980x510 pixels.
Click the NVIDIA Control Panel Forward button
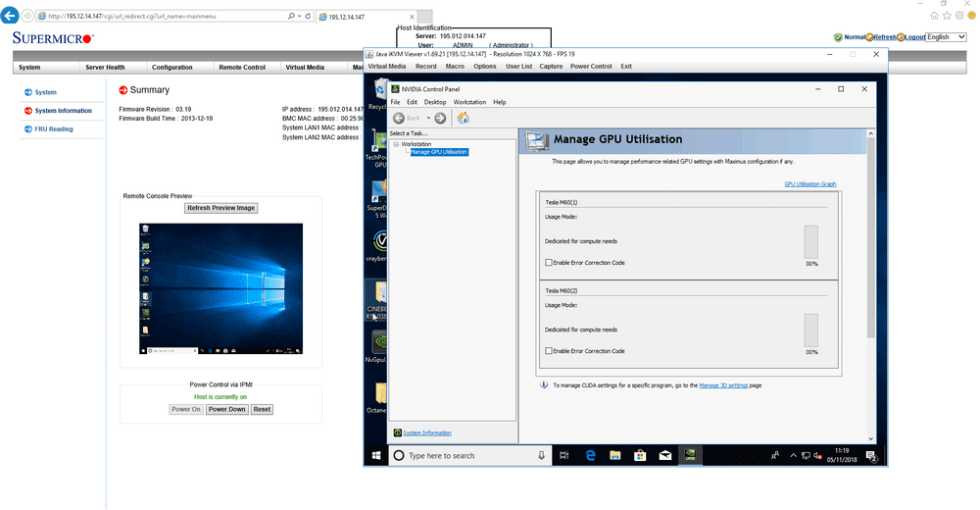pos(440,118)
